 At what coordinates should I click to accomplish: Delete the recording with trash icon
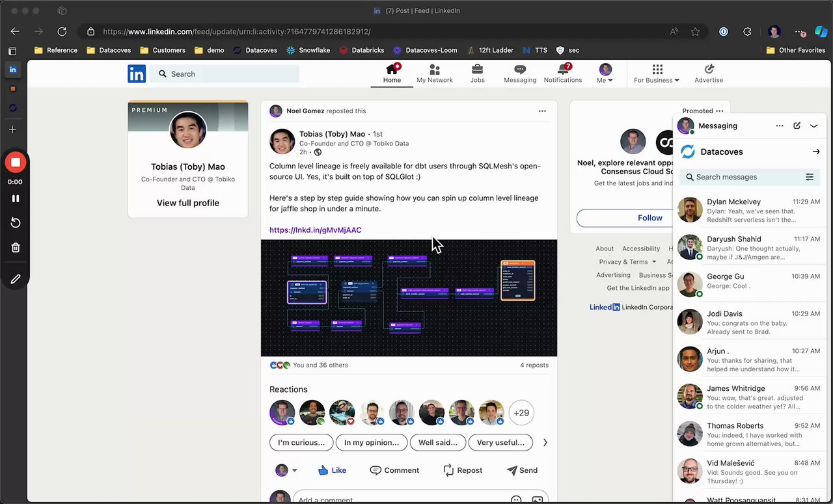coord(16,248)
